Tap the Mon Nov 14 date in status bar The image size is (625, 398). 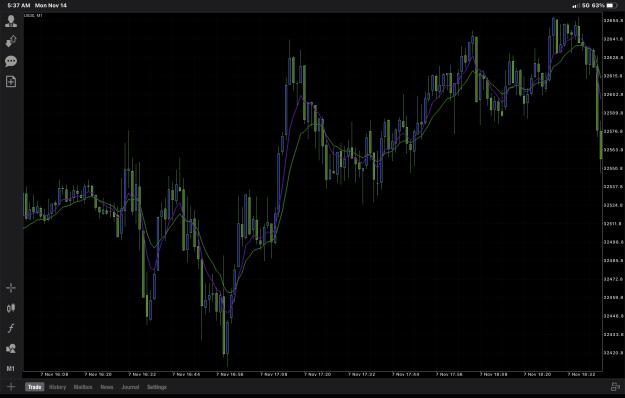(51, 6)
